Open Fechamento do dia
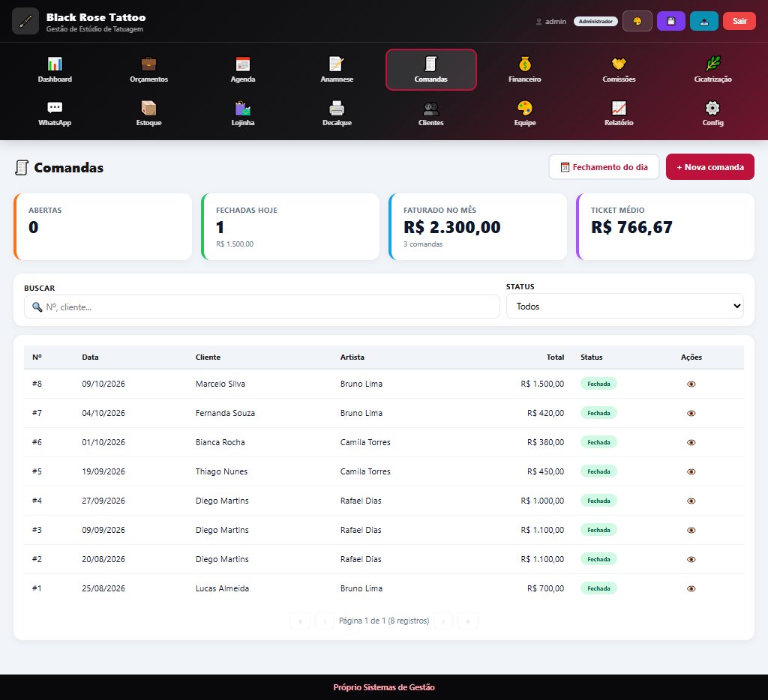 click(x=604, y=167)
